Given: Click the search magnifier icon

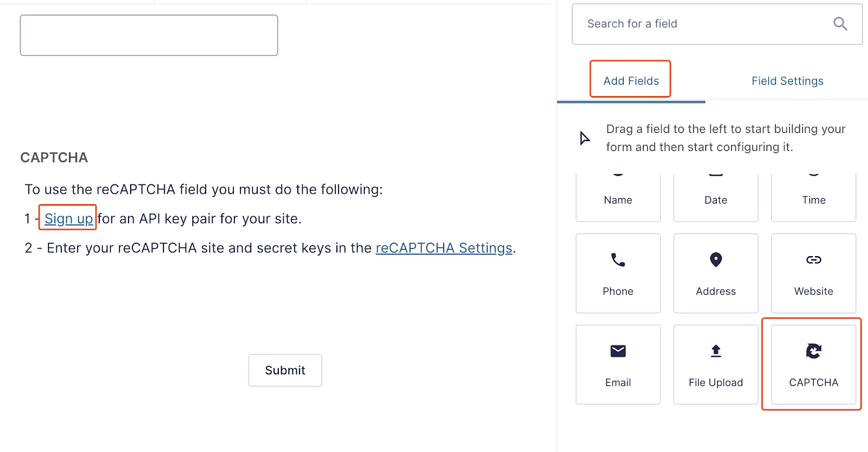Looking at the screenshot, I should pyautogui.click(x=840, y=24).
